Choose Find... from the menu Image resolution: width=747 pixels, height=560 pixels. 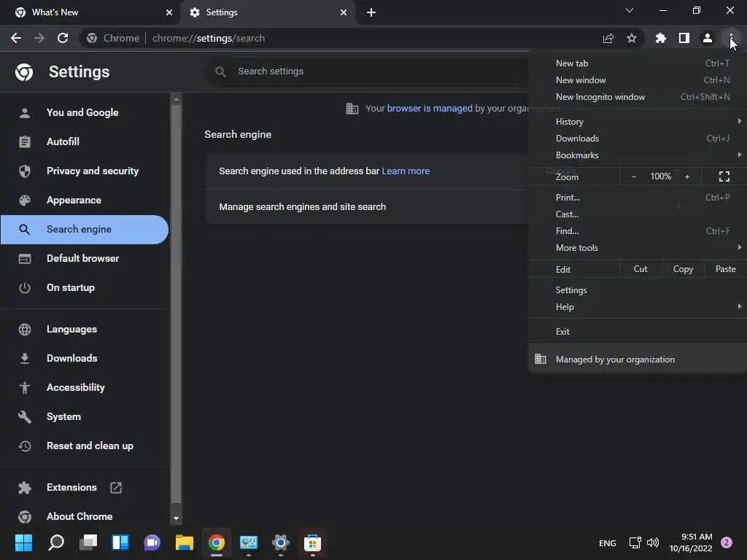[638, 231]
